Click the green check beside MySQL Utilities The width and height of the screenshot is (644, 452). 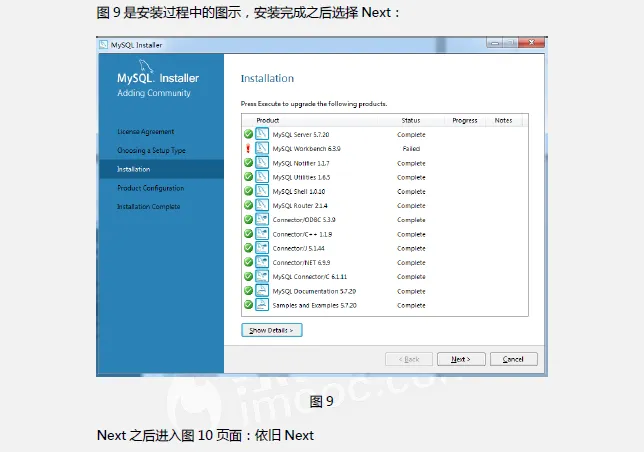tap(248, 177)
